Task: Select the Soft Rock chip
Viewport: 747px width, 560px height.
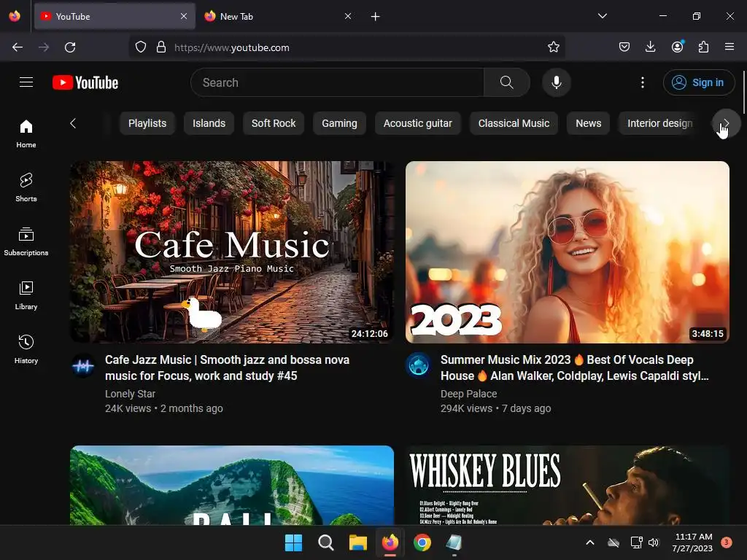Action: (x=274, y=123)
